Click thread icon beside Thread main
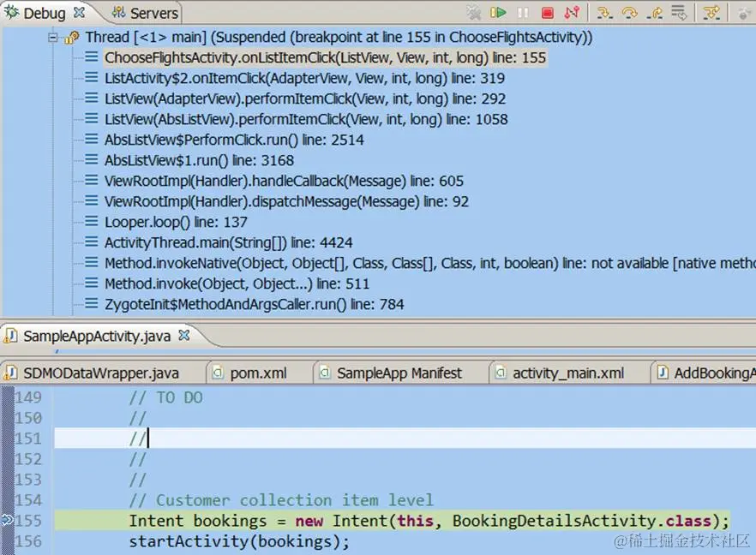The width and height of the screenshot is (756, 555). pos(71,37)
